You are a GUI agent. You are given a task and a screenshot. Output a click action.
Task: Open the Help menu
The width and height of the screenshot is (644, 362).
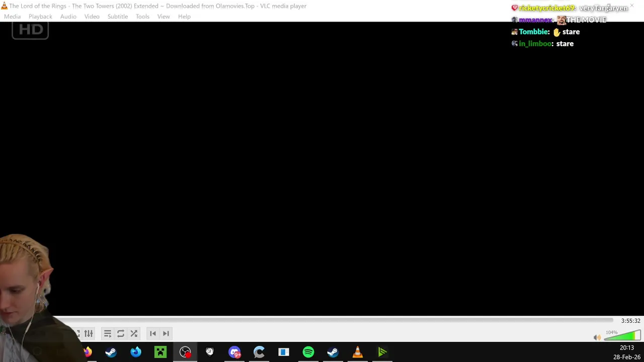pyautogui.click(x=184, y=17)
